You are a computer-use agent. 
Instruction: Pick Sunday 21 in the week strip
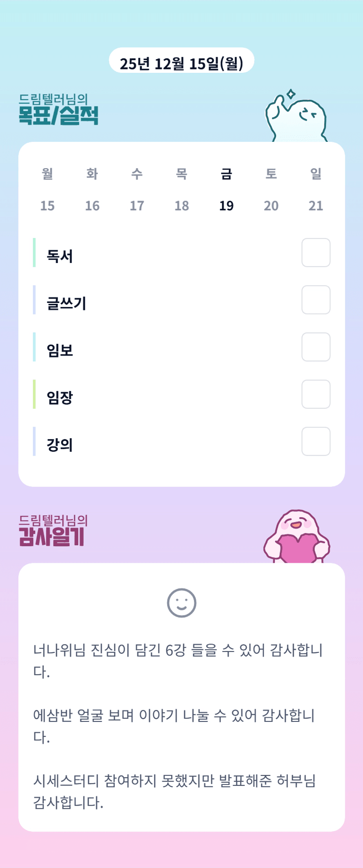point(316,205)
